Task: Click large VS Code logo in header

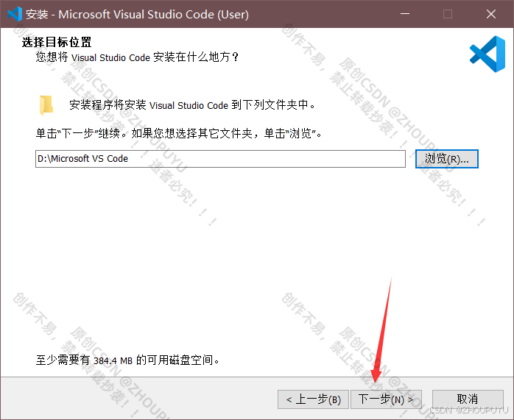Action: 487,54
